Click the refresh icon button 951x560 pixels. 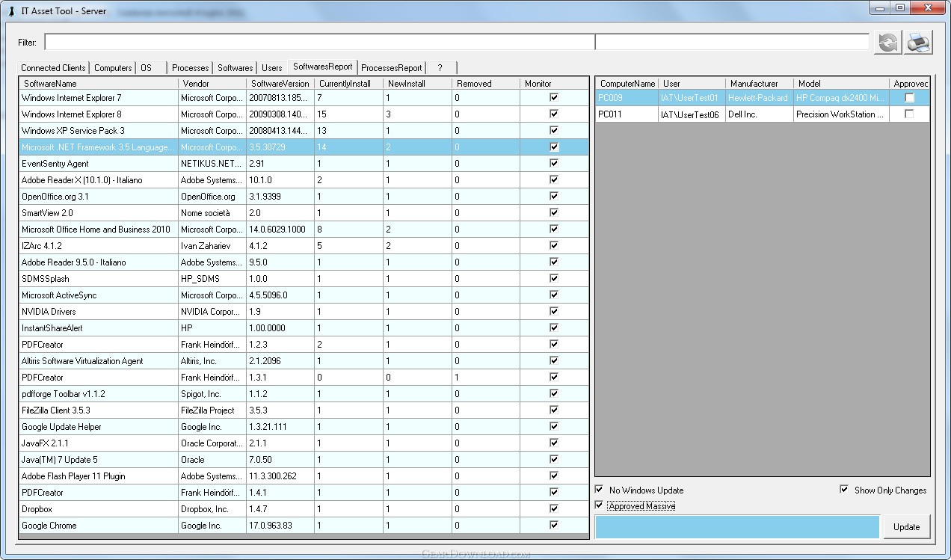(887, 43)
